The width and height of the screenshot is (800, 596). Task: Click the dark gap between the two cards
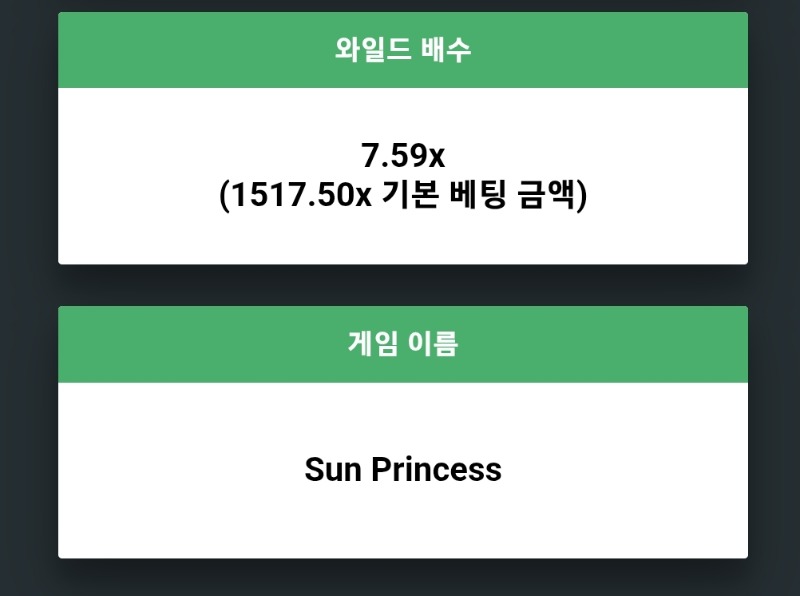pos(402,285)
